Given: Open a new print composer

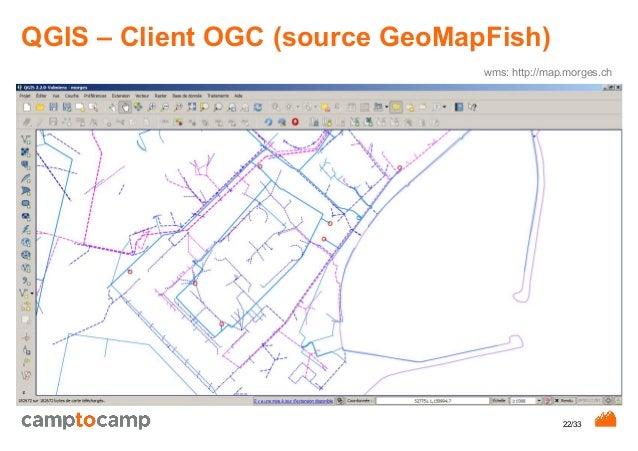Looking at the screenshot, I should click(x=80, y=107).
